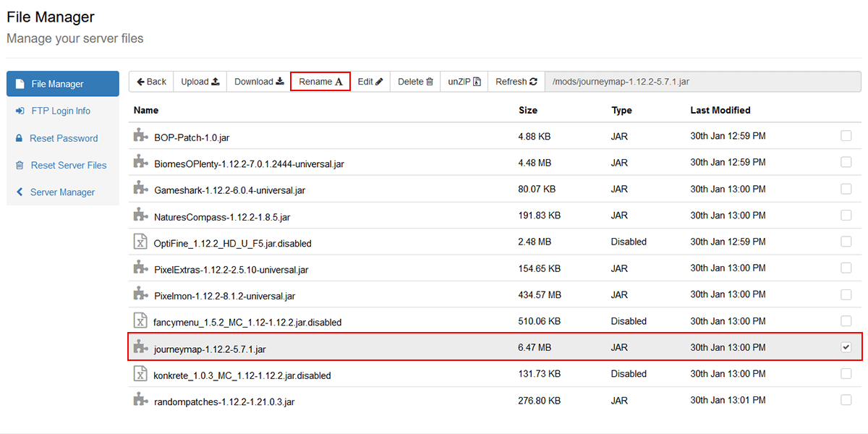Image resolution: width=868 pixels, height=434 pixels.
Task: Tick the checkbox for BOP-Patch-1.0.jar
Action: pos(846,135)
